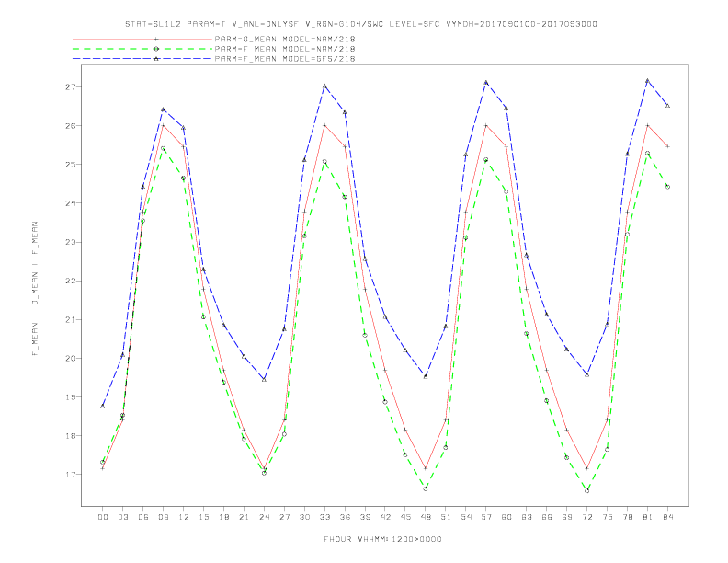Click the triangle marker on the blue legend line
Viewport: 728px width, 563px height.
click(156, 59)
